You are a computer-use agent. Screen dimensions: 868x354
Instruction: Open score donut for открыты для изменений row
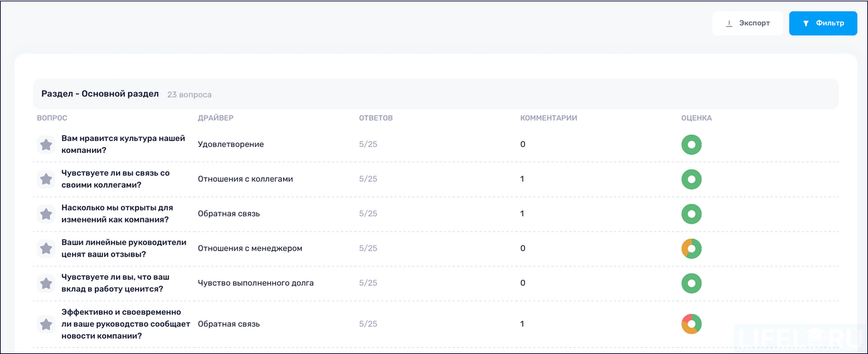pos(692,214)
